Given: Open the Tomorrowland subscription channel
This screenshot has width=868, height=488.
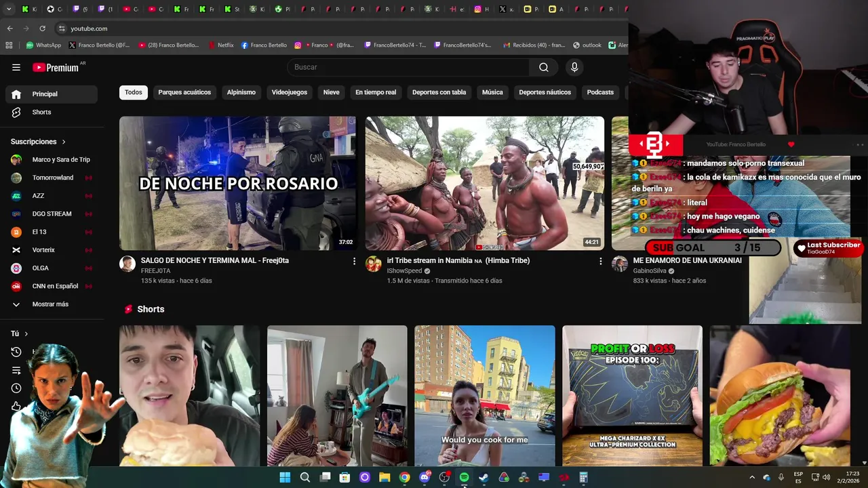Looking at the screenshot, I should (52, 178).
